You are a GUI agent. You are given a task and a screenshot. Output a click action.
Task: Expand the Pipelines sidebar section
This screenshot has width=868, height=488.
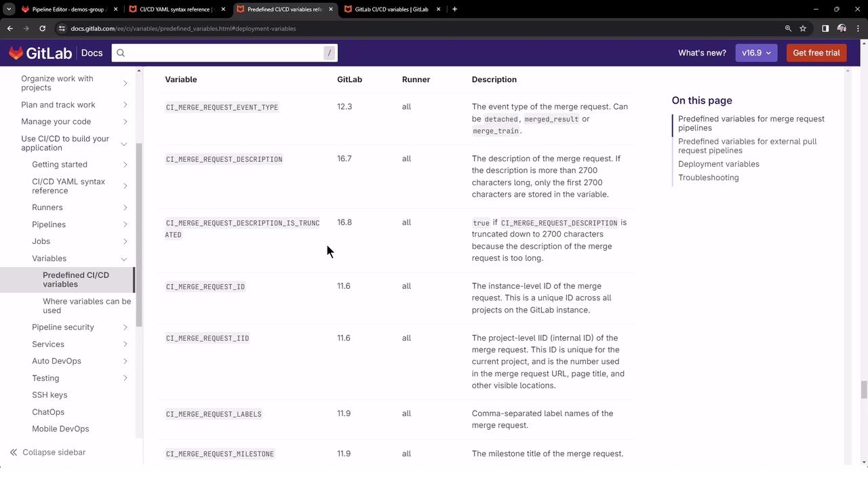point(125,224)
